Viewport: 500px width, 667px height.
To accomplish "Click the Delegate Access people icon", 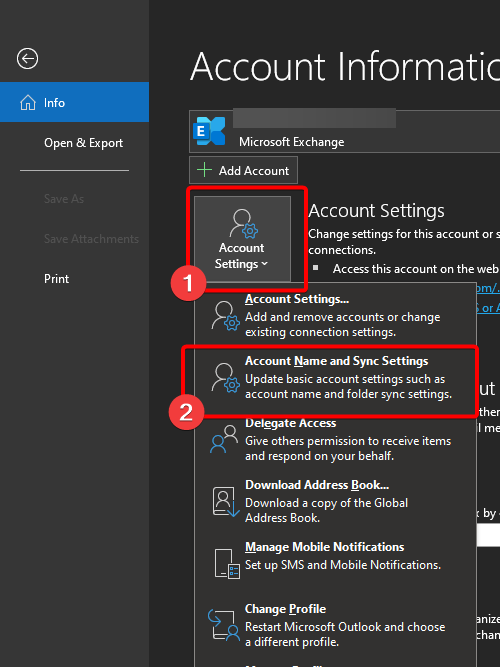I will (x=224, y=439).
